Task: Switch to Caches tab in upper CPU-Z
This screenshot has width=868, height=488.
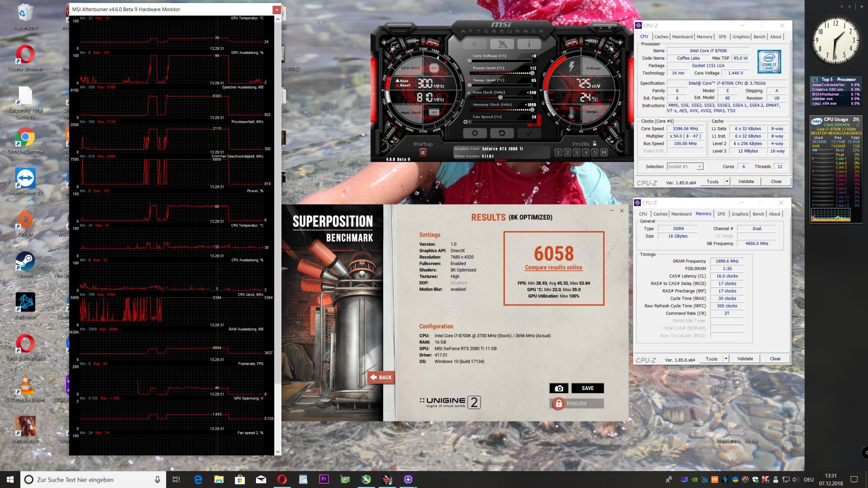Action: (x=661, y=37)
